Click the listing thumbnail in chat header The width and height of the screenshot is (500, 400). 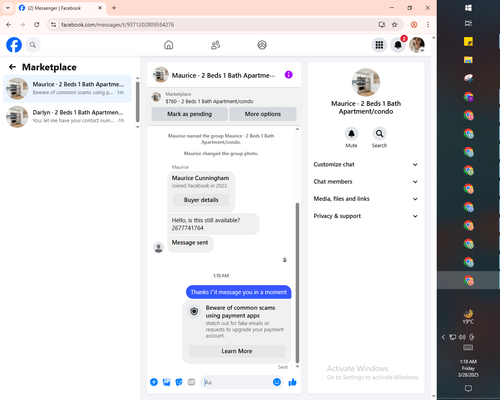pyautogui.click(x=161, y=75)
